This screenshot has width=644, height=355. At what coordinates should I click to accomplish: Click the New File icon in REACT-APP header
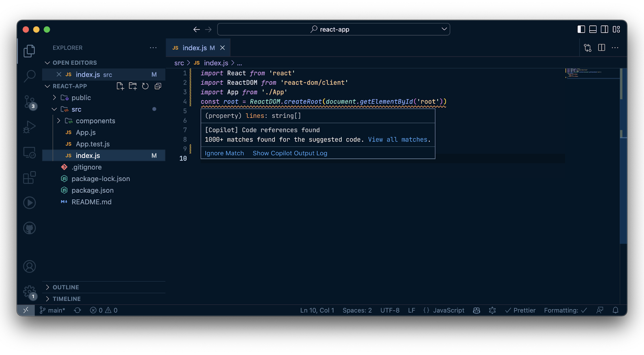click(120, 86)
